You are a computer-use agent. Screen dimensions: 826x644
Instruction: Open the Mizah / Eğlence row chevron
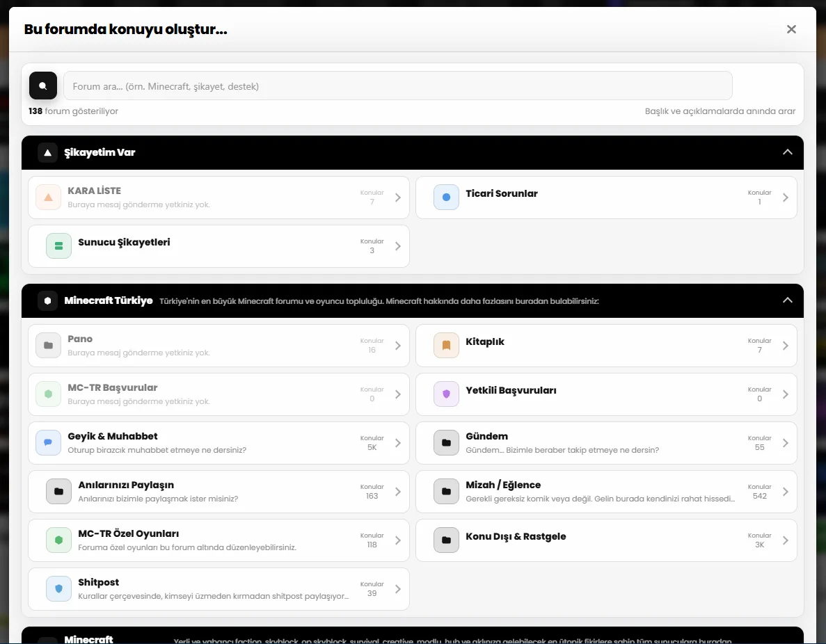click(x=786, y=491)
